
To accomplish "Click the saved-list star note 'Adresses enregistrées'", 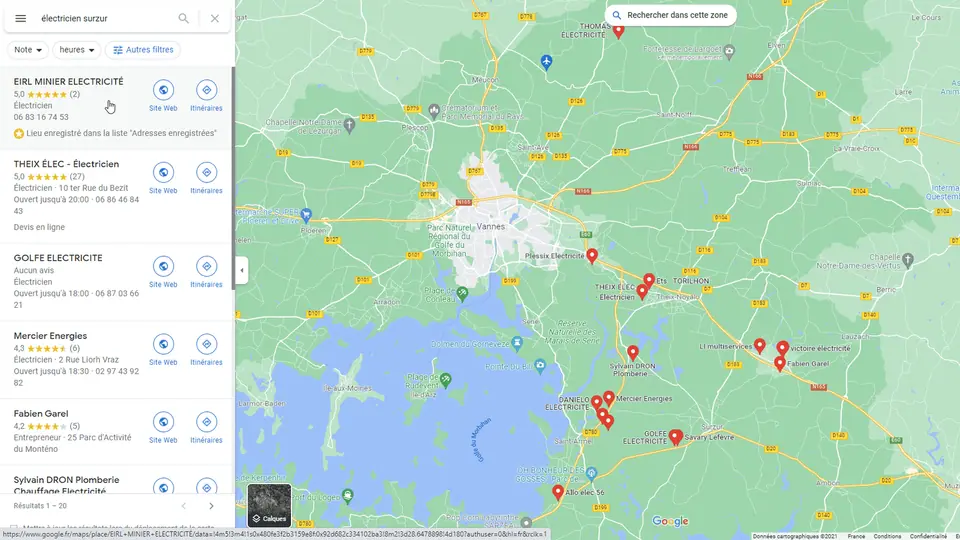I will (x=115, y=133).
